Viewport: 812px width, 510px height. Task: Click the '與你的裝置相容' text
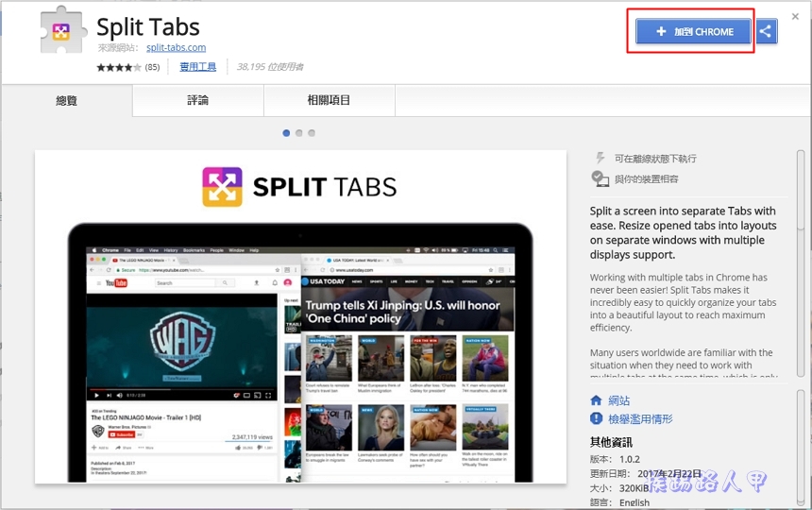coord(646,179)
